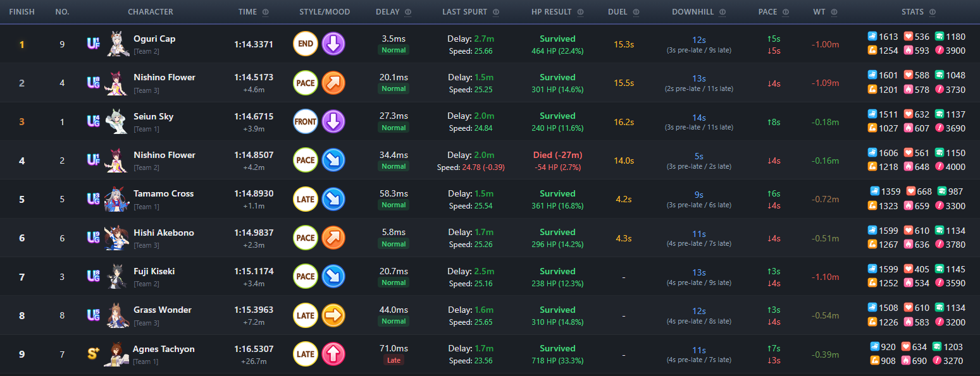Click the END style badge for Oguri Cap
This screenshot has height=376, width=980.
(306, 44)
